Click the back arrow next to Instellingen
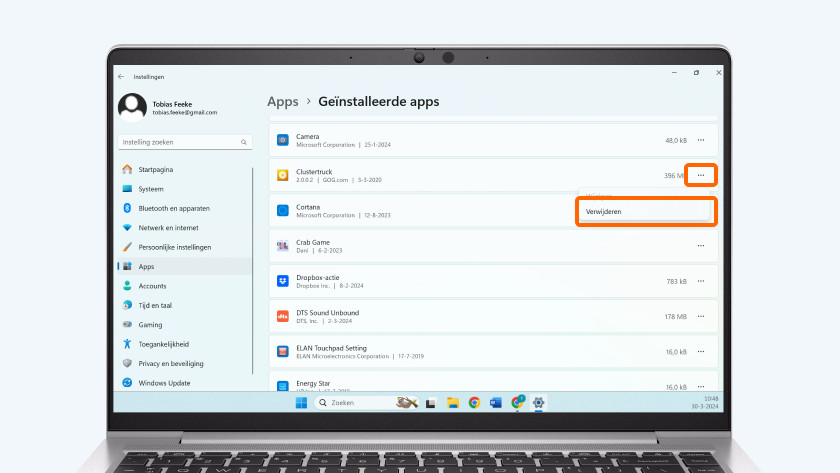 [121, 77]
